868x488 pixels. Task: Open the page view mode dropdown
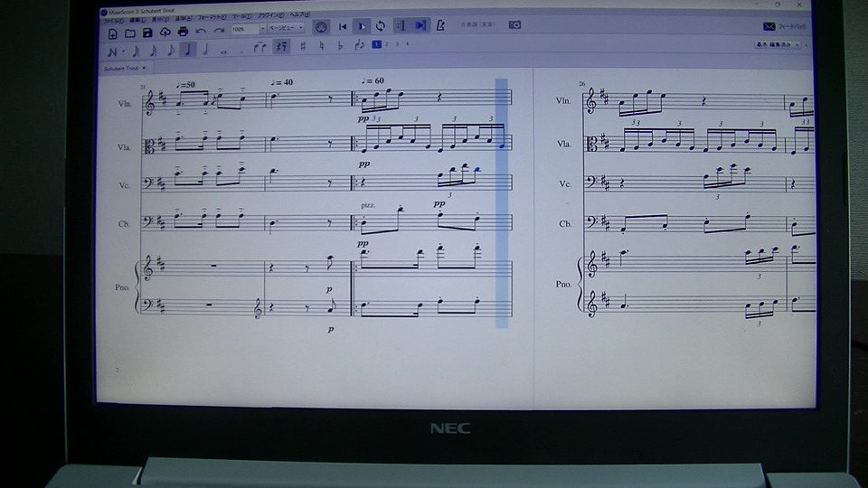pos(286,28)
